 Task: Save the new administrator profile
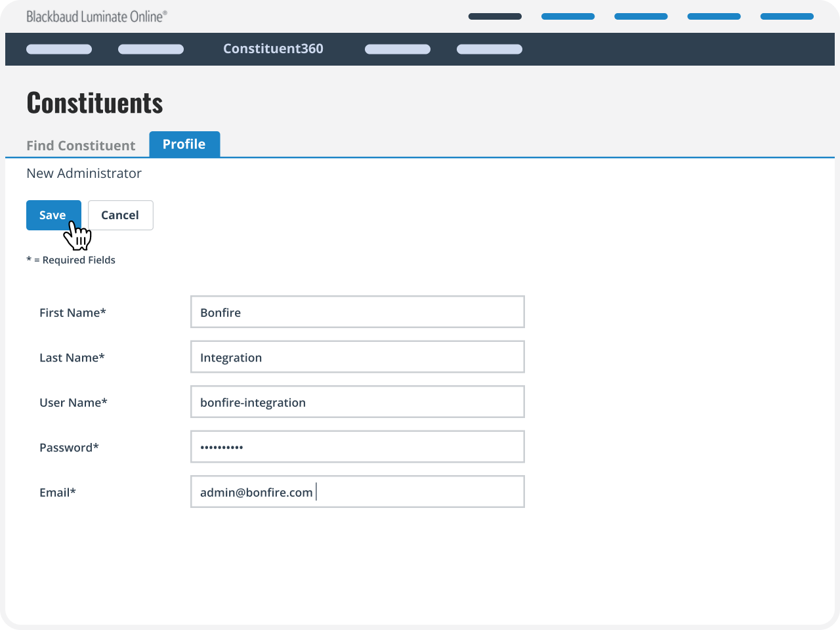pos(53,215)
